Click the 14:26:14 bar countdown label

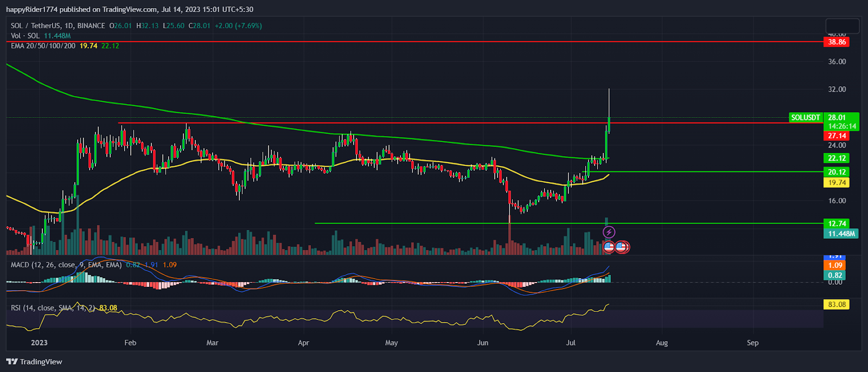click(x=841, y=126)
